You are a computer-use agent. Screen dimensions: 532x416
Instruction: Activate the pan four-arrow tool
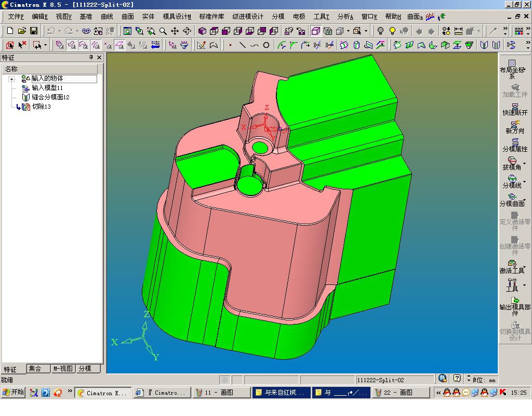(x=175, y=31)
